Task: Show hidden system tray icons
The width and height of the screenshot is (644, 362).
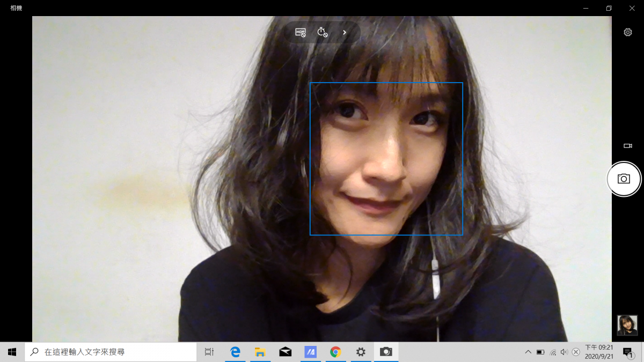Action: 528,352
